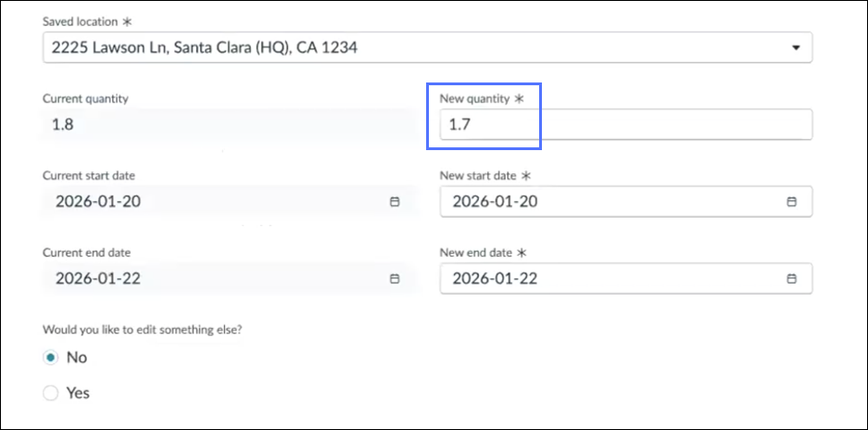Select the Yes radio button
The height and width of the screenshot is (430, 868).
[x=51, y=394]
